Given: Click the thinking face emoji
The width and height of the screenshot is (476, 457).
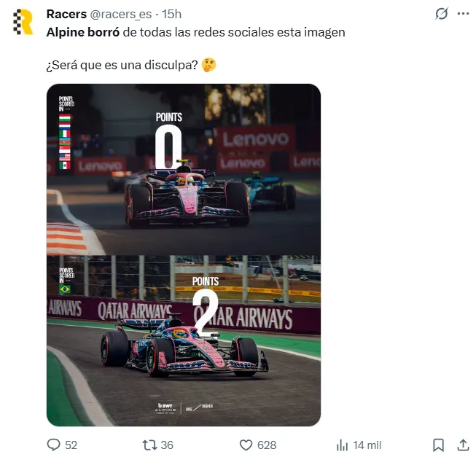Looking at the screenshot, I should [209, 65].
